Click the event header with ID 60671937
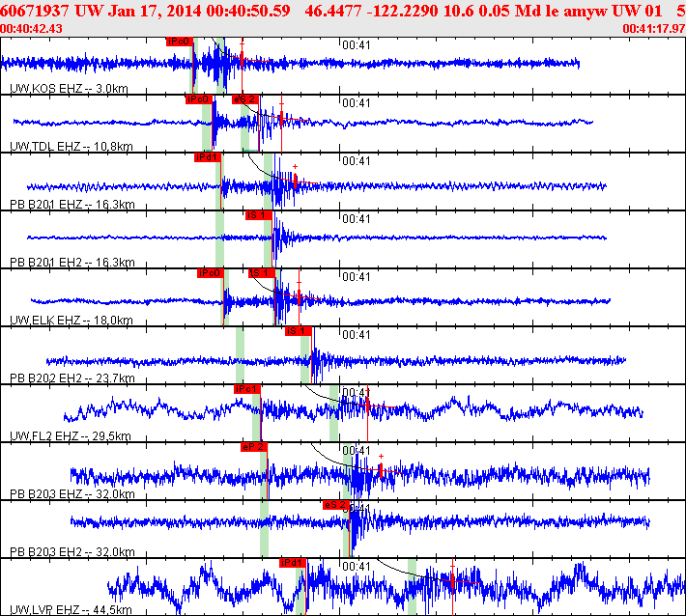Screen dimensions: 686x616 tap(341, 11)
